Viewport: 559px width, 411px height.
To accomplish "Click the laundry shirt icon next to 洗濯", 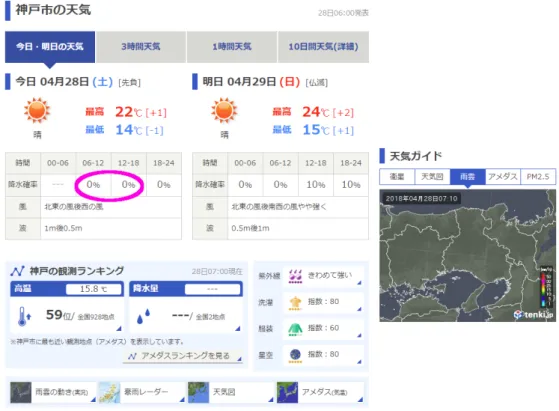I will point(295,303).
